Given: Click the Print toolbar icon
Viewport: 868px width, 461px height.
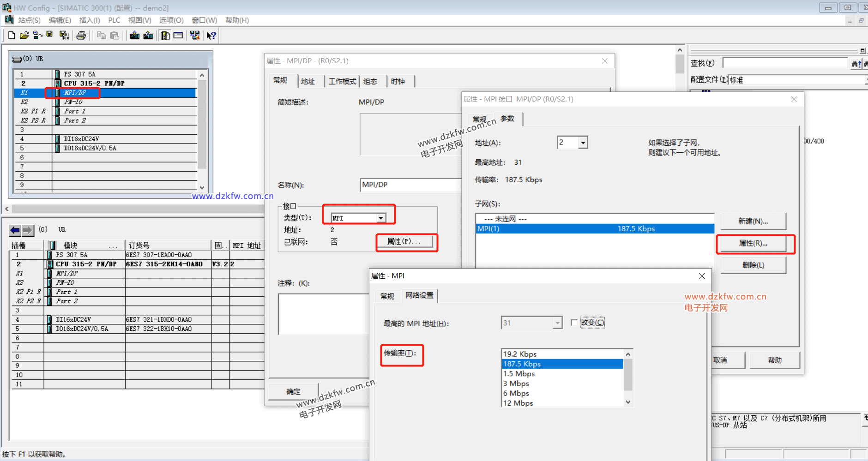Looking at the screenshot, I should (81, 36).
